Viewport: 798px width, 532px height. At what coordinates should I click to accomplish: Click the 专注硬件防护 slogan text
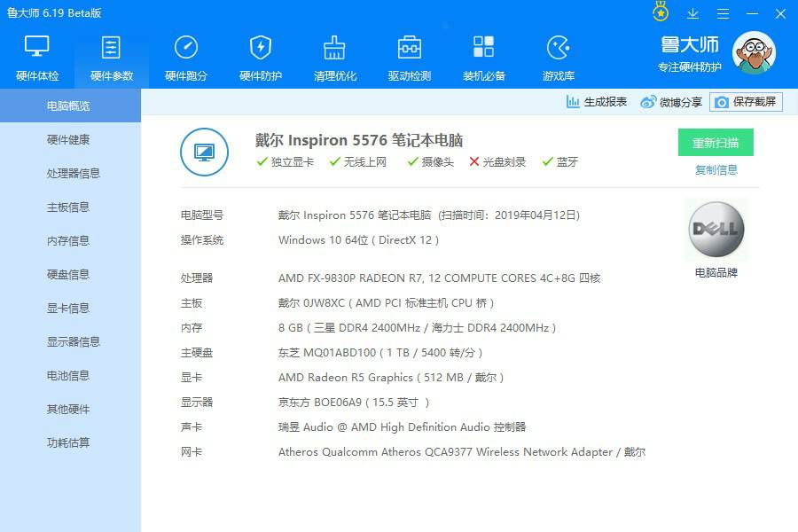click(x=690, y=67)
